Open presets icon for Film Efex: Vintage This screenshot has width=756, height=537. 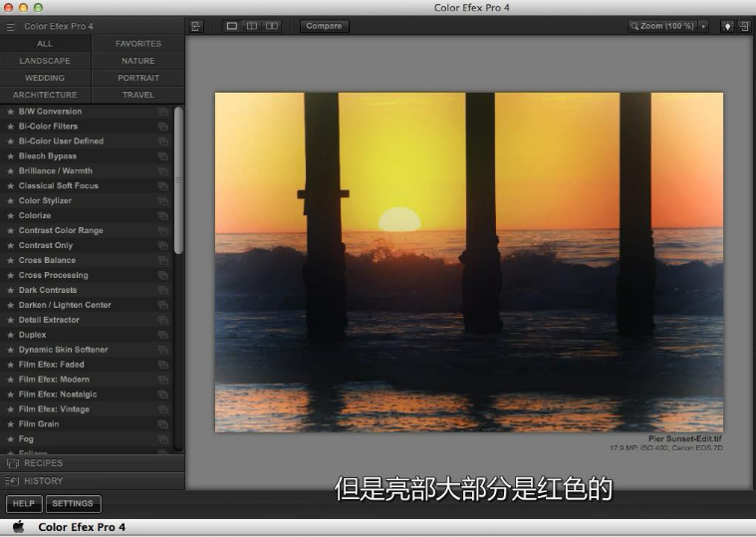163,409
